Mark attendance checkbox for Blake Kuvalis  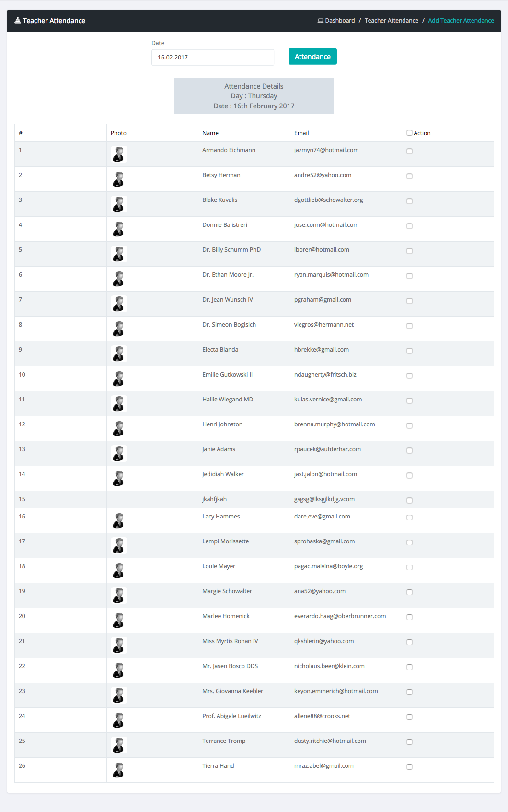(x=409, y=201)
